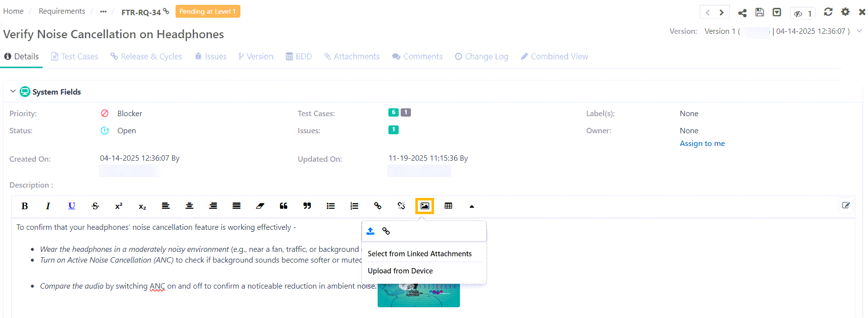
Task: Open settings gear icon
Action: click(x=845, y=12)
